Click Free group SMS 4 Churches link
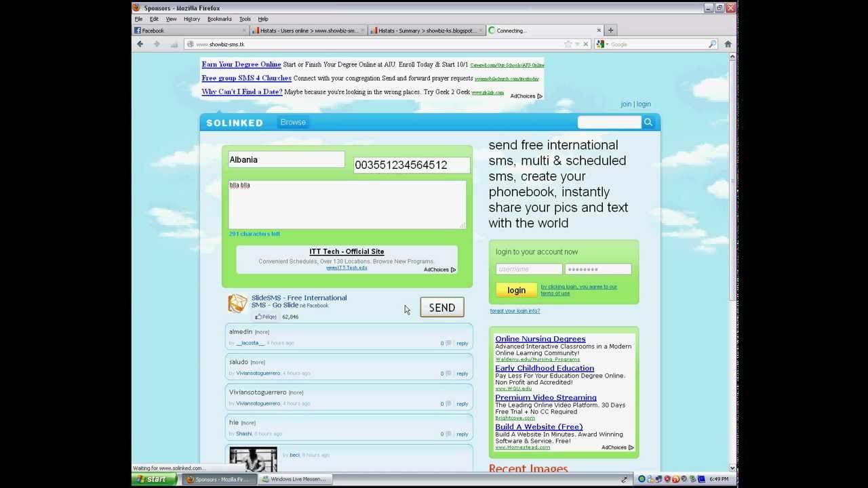 click(246, 78)
